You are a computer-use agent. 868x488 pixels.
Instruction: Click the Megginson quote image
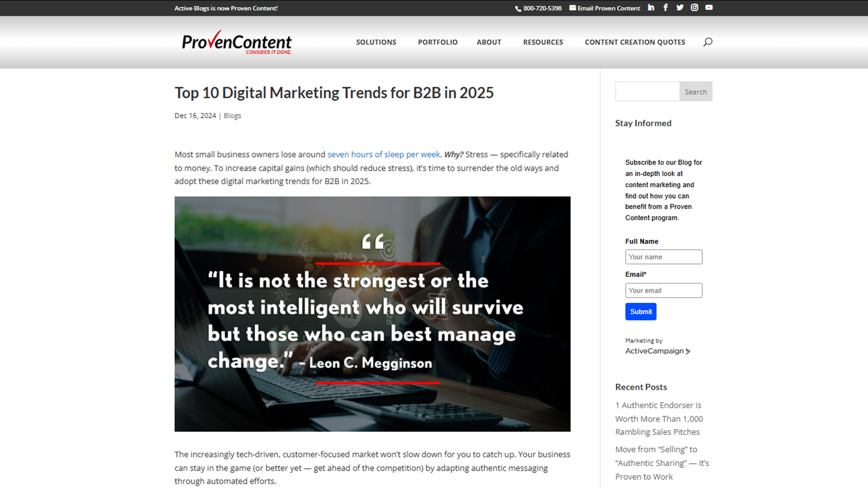(372, 314)
